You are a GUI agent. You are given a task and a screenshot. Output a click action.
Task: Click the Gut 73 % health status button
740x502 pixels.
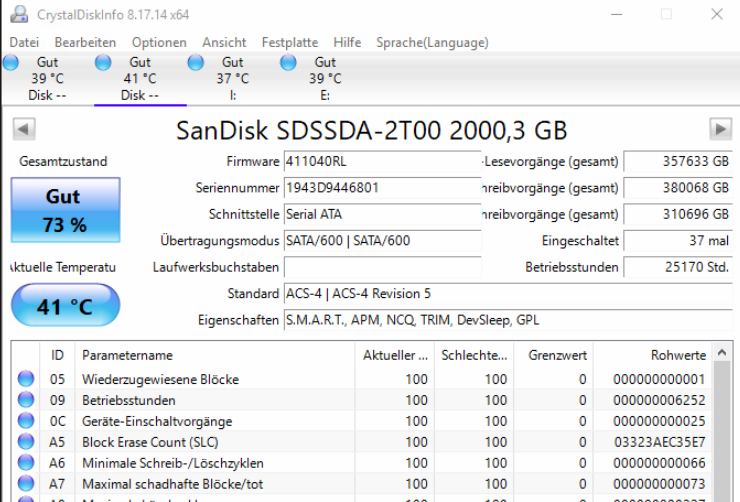66,210
